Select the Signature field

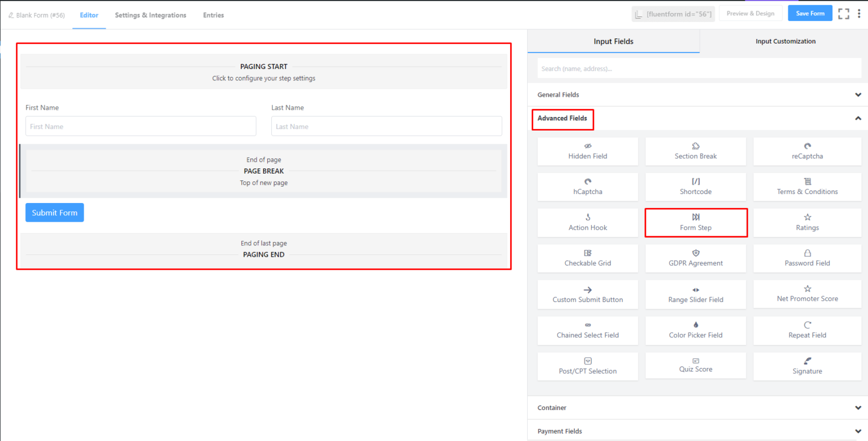pos(807,366)
